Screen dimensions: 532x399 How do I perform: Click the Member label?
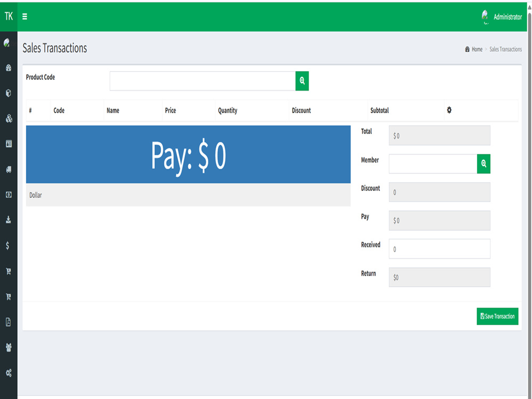pyautogui.click(x=370, y=160)
